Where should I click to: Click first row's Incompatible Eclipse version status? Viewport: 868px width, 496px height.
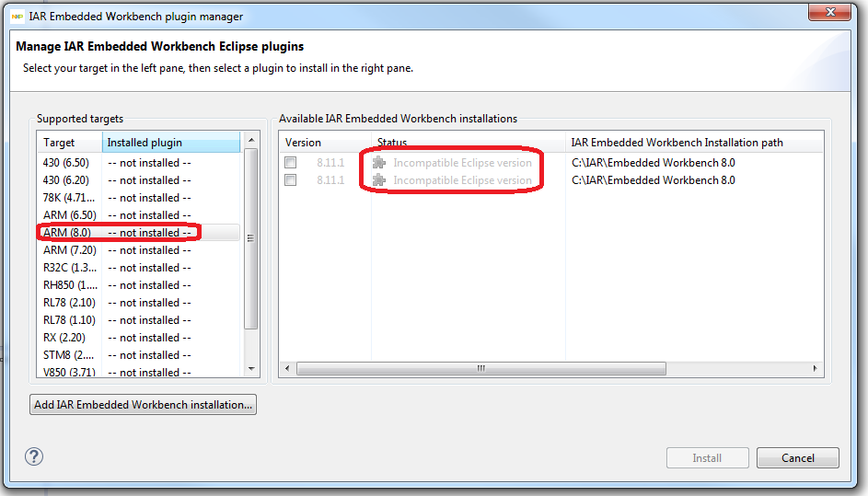(x=462, y=163)
